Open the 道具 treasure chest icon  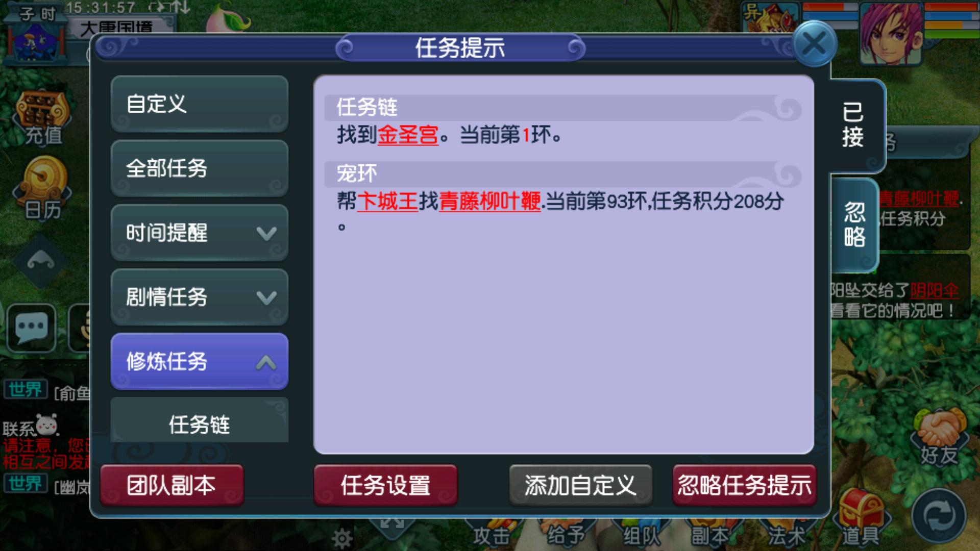(x=861, y=516)
